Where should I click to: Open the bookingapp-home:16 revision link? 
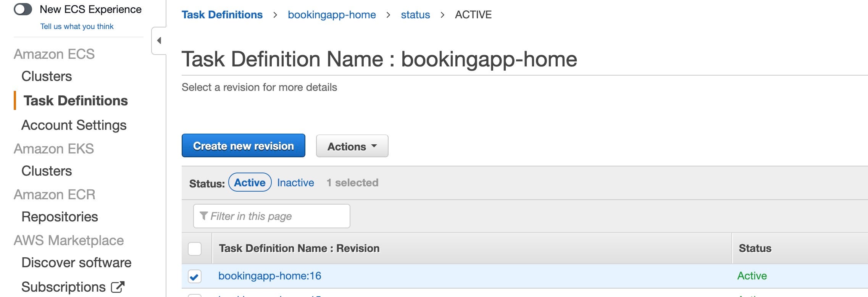(x=269, y=276)
